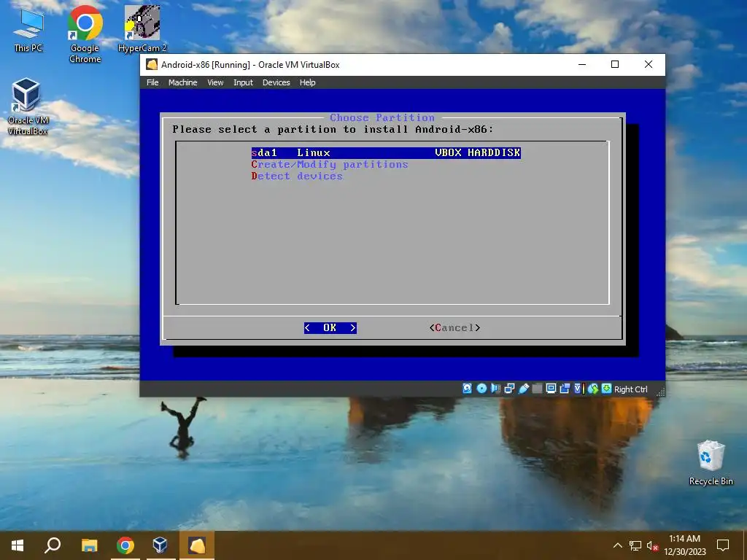Select Google Chrome desktop shortcut
The image size is (747, 560).
coord(85,35)
